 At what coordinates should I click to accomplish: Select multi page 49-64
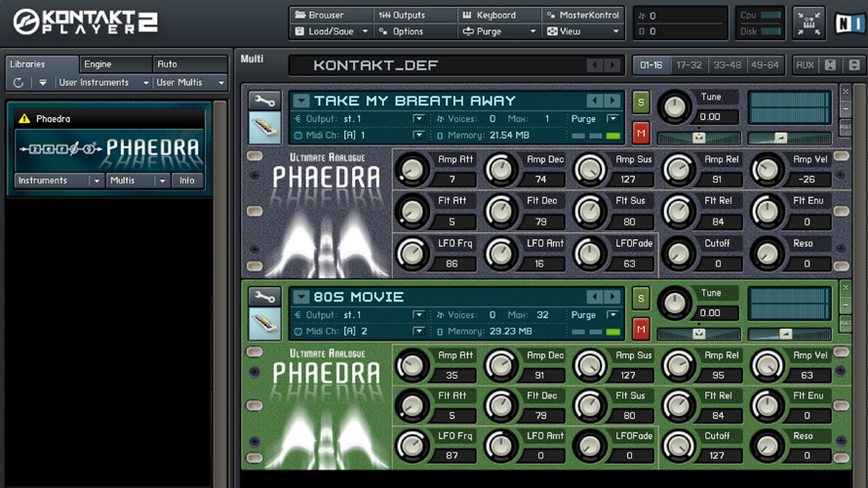coord(765,65)
